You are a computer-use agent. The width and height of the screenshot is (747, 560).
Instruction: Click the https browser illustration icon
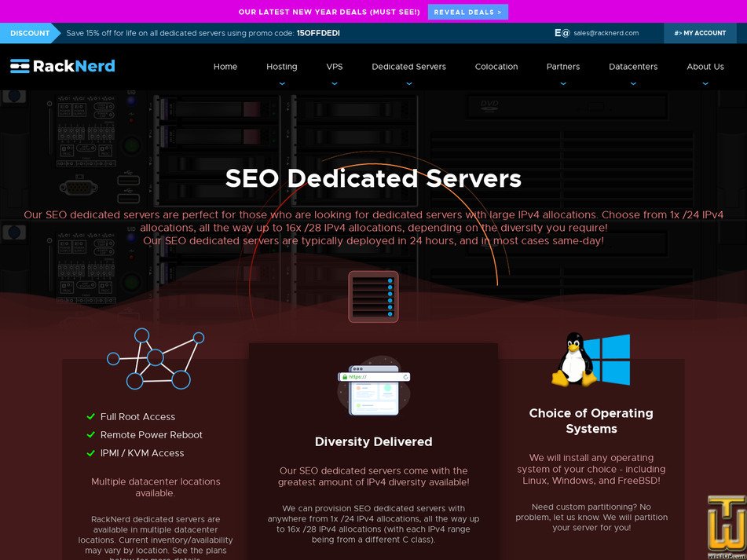[374, 386]
